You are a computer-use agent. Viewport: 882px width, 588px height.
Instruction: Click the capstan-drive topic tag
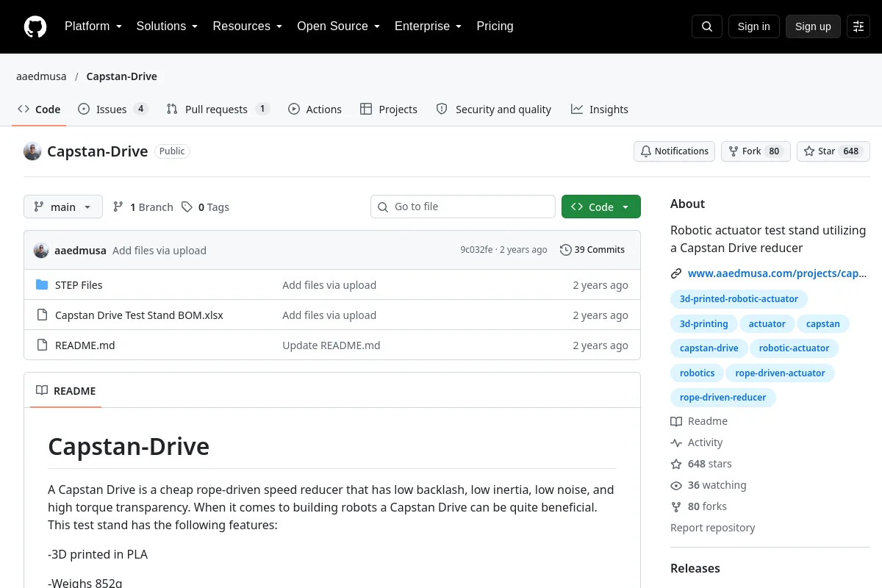(x=709, y=348)
